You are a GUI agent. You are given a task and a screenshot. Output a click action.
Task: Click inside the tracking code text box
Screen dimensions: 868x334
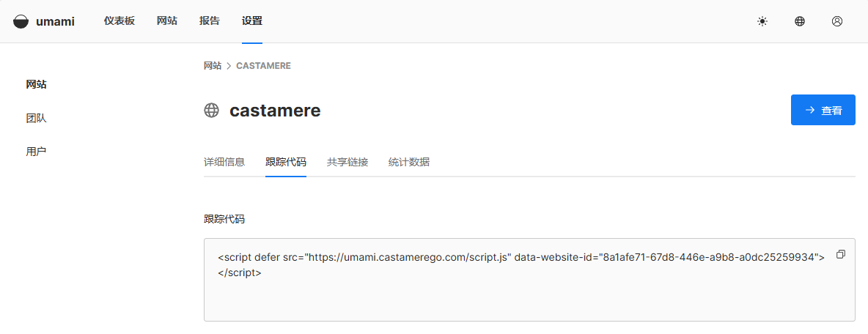click(x=529, y=280)
